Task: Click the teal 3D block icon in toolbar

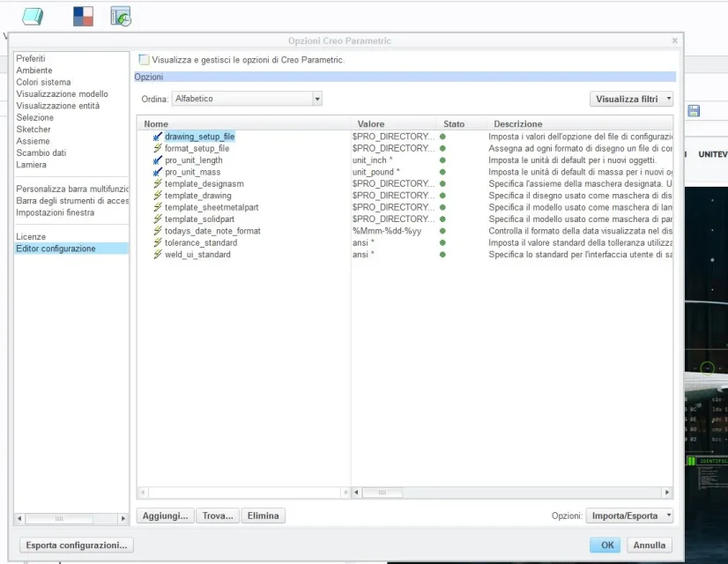Action: point(33,16)
